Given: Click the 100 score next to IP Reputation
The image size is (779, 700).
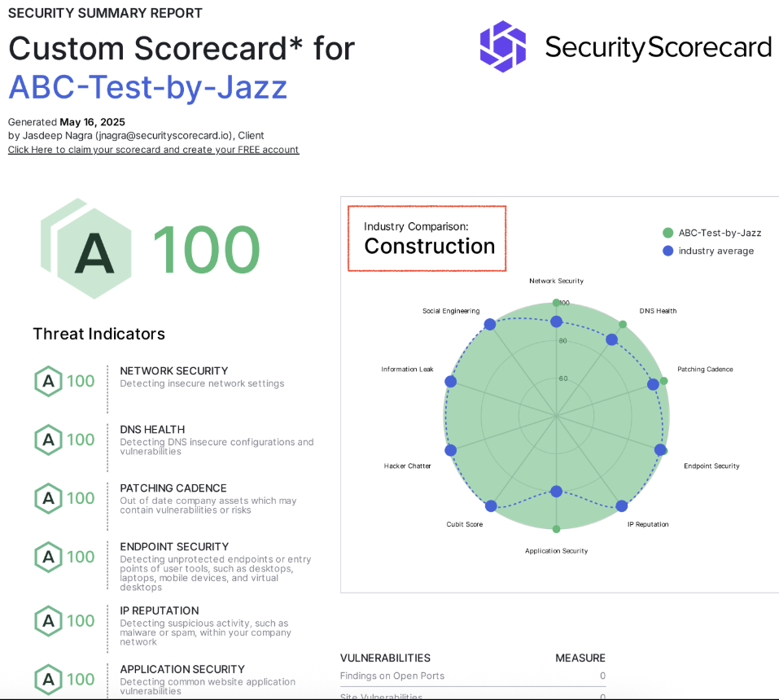Looking at the screenshot, I should coord(81,620).
